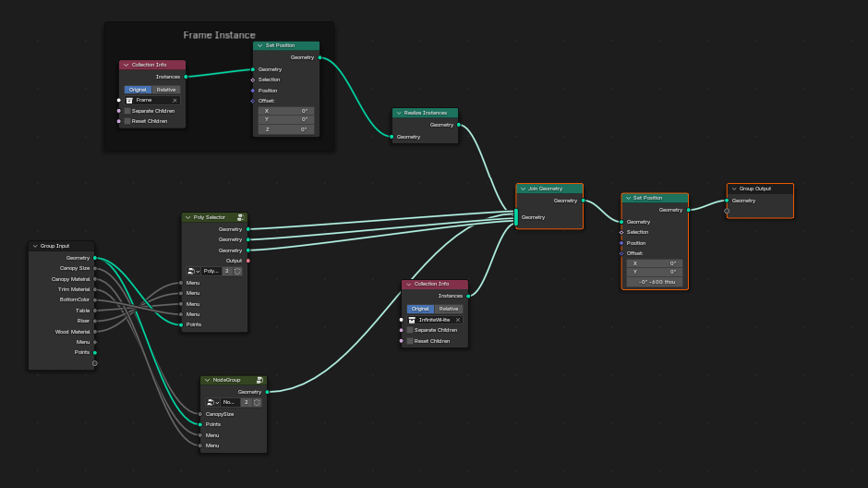The width and height of the screenshot is (868, 488).
Task: Enable Separate Children on InfiniteWi-lite Collection Info
Action: 410,330
